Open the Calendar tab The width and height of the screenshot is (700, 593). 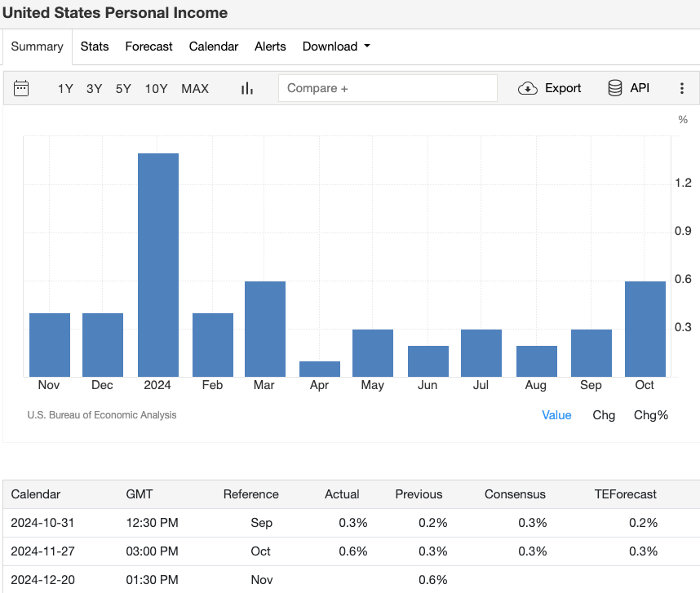[213, 46]
